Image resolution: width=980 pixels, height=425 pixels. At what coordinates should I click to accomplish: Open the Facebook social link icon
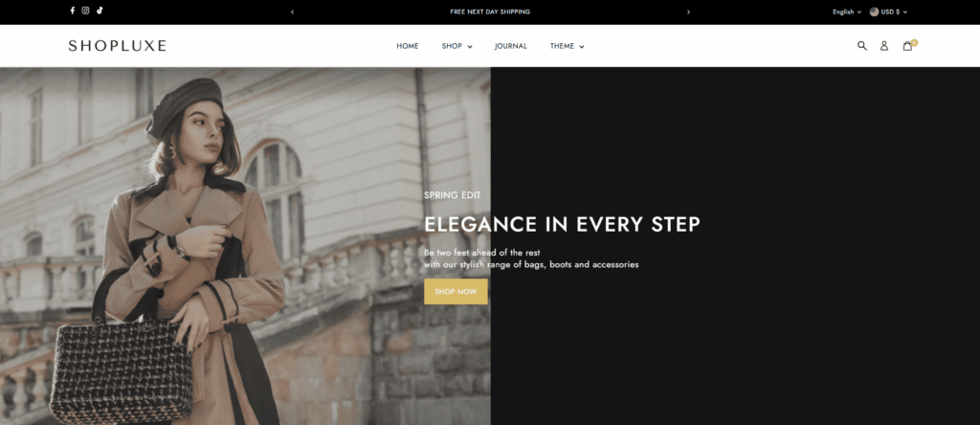(73, 11)
